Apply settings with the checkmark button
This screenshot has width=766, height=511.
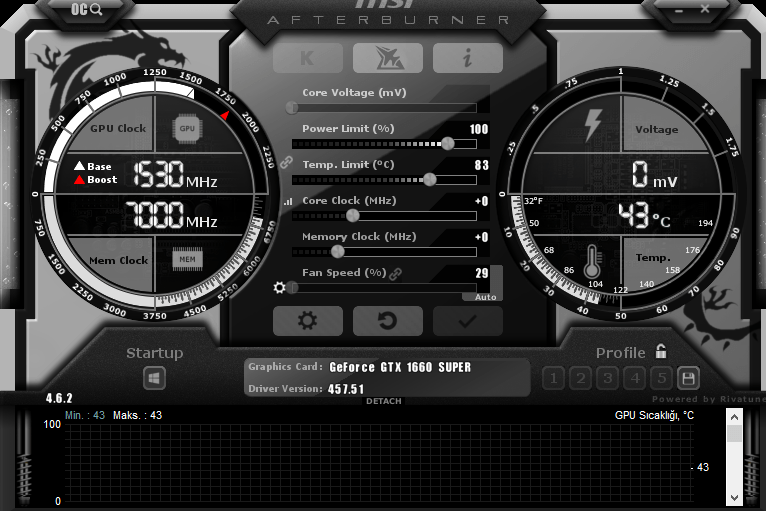pyautogui.click(x=468, y=321)
